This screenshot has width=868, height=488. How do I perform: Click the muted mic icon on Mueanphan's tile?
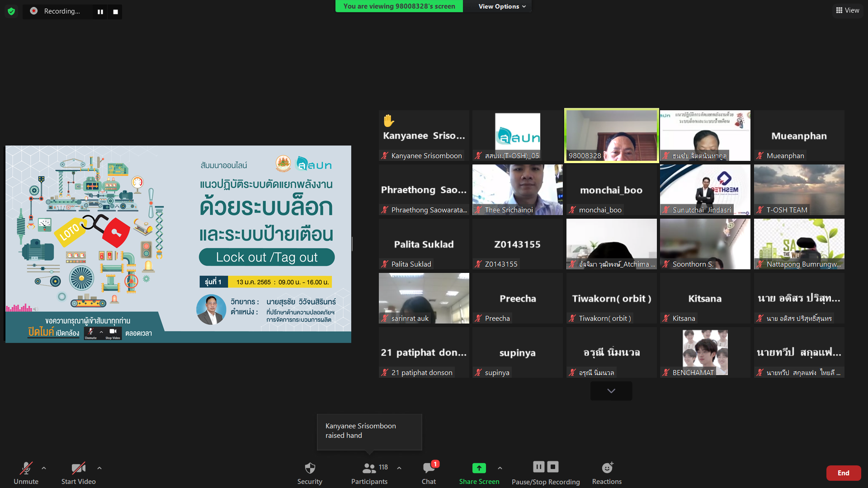[x=760, y=155]
